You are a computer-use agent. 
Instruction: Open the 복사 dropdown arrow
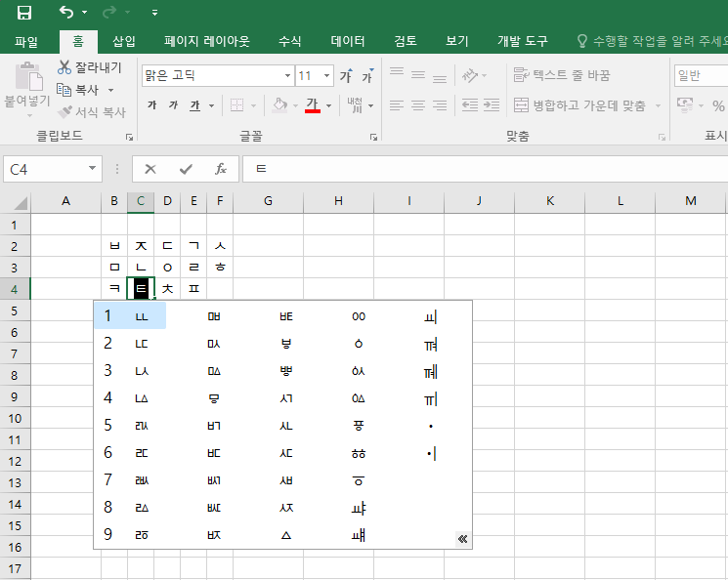(x=110, y=90)
